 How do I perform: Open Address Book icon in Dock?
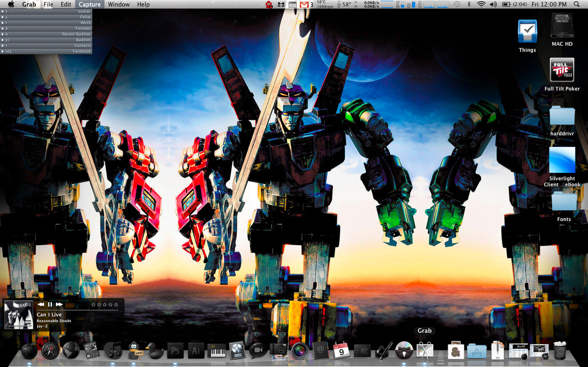320,351
